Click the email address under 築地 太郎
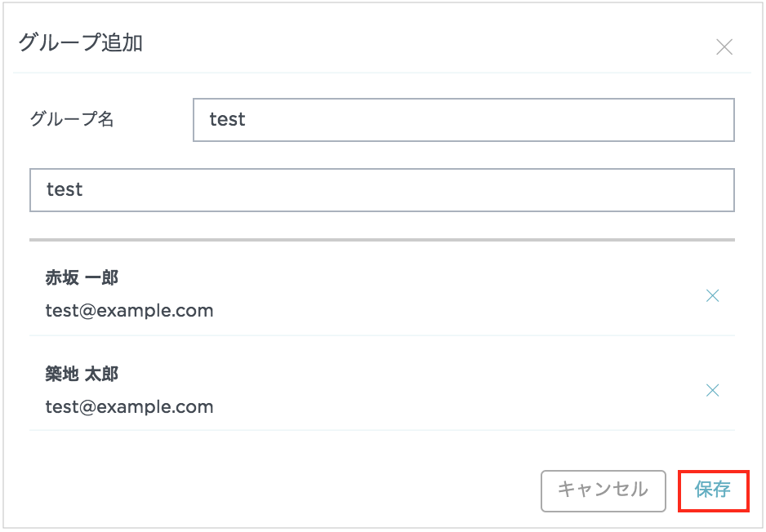766x532 pixels. (129, 406)
